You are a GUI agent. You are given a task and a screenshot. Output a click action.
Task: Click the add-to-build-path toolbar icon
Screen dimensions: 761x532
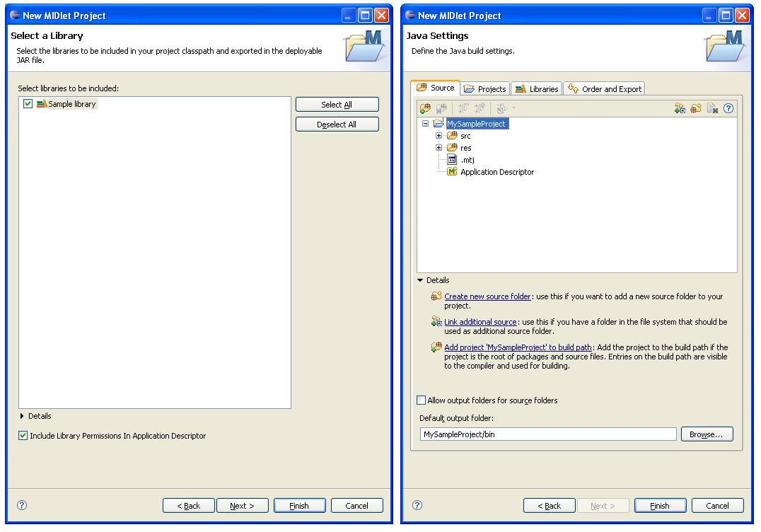pyautogui.click(x=425, y=108)
